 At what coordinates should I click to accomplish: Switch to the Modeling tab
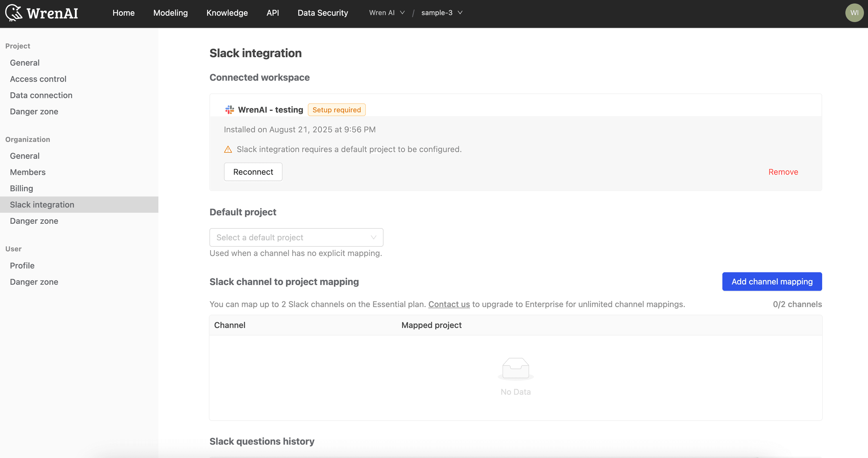[x=171, y=12]
